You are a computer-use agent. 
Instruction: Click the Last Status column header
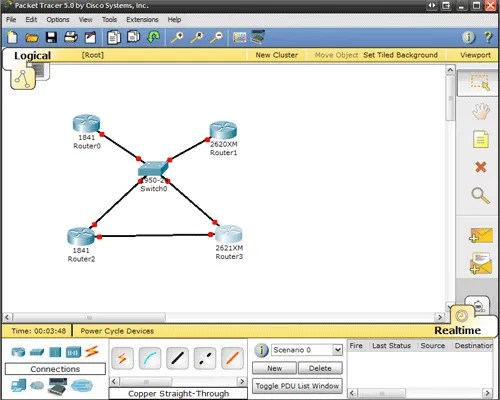click(391, 346)
